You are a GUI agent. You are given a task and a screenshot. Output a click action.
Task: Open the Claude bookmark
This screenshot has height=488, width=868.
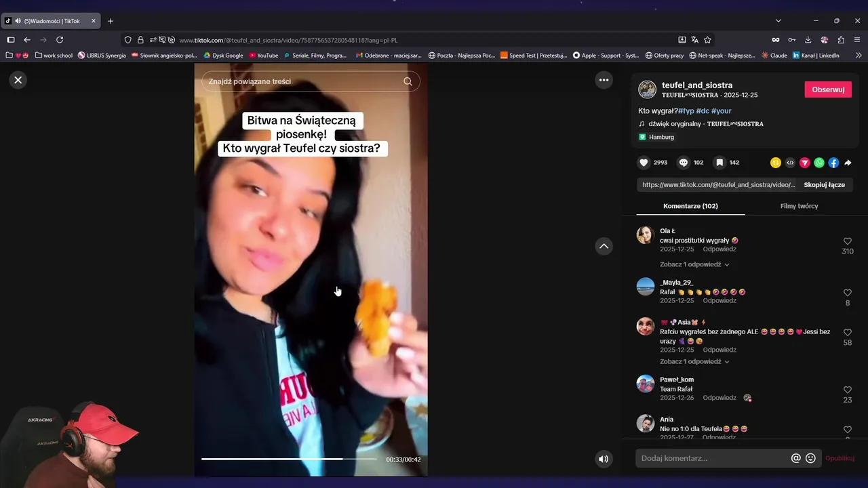pos(774,56)
